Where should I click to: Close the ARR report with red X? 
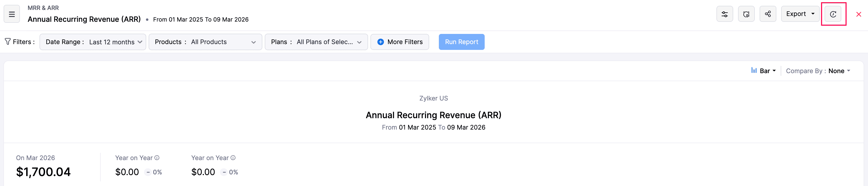pyautogui.click(x=859, y=14)
